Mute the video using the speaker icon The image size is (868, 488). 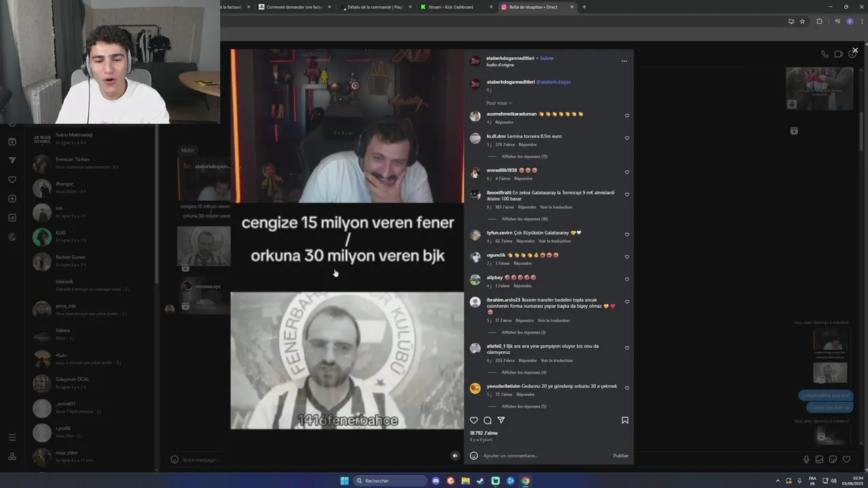pyautogui.click(x=455, y=455)
